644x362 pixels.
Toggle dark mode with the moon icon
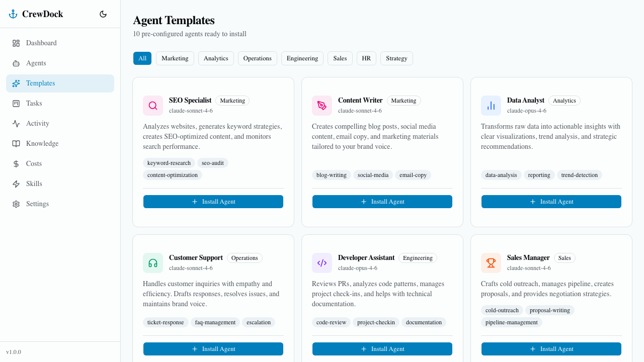click(103, 14)
